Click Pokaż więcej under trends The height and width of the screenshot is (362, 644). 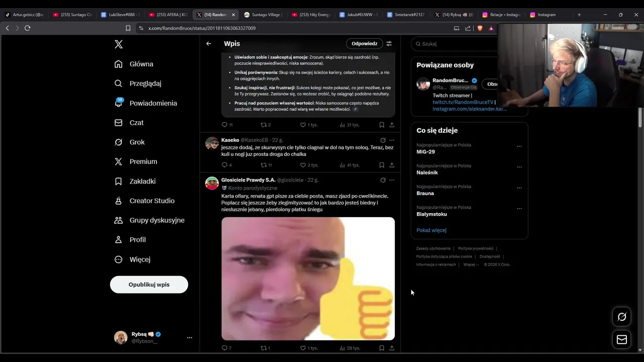click(431, 230)
